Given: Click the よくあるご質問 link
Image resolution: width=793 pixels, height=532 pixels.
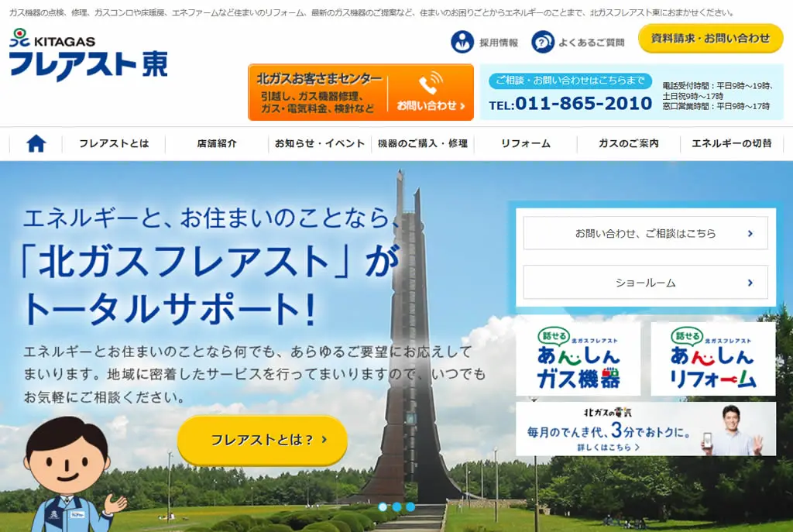Looking at the screenshot, I should pos(591,43).
